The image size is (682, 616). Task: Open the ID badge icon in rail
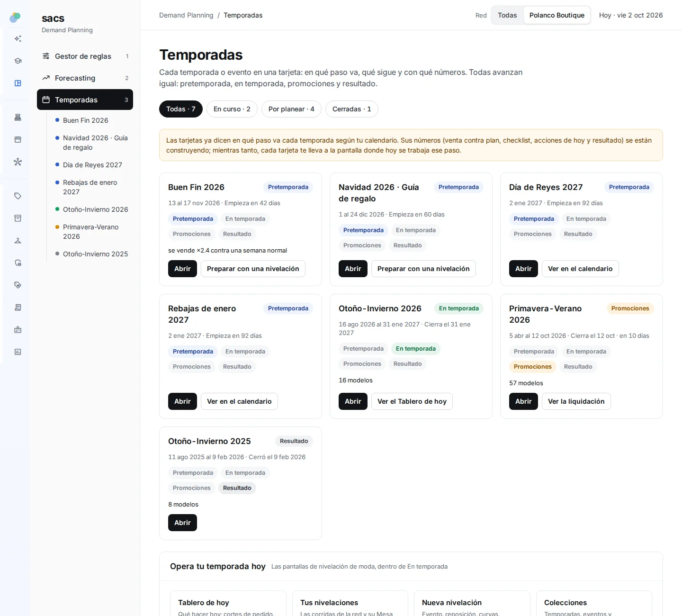pos(18,330)
